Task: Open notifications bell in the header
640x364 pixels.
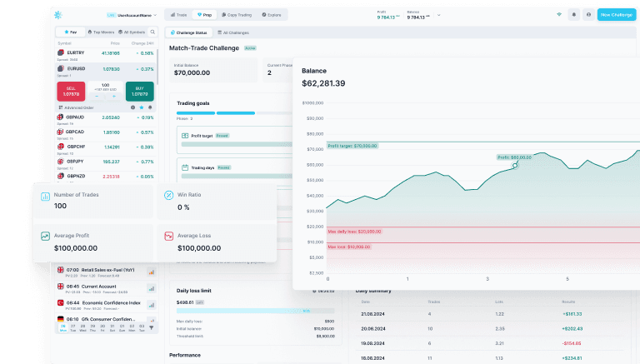Action: coord(574,15)
